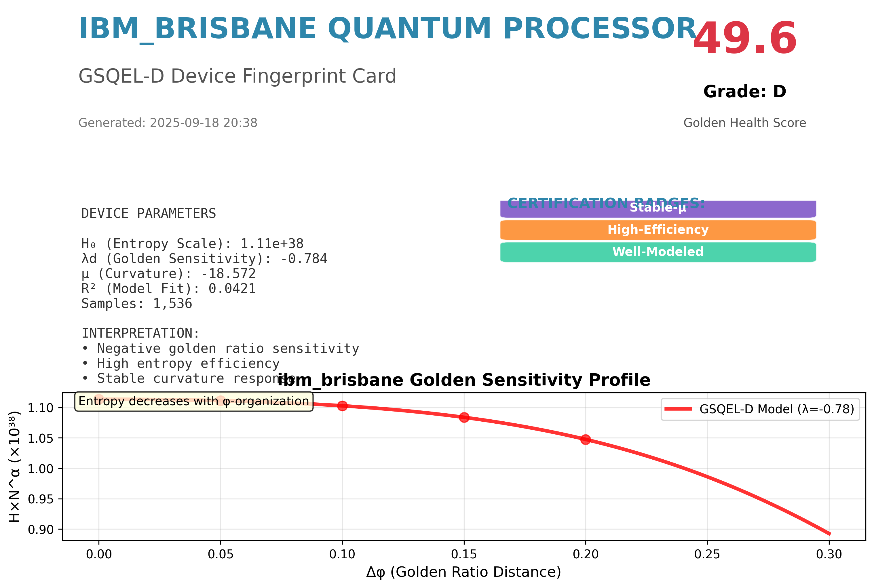Click the Δφ (Golden Ratio Distance) axis label
Viewport: 874px width, 588px height.
(x=464, y=572)
